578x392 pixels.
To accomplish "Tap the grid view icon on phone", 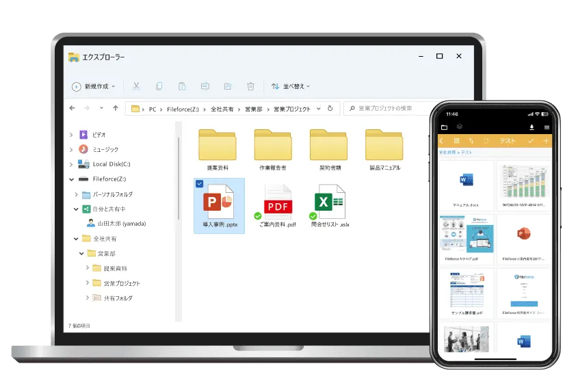I will point(457,141).
